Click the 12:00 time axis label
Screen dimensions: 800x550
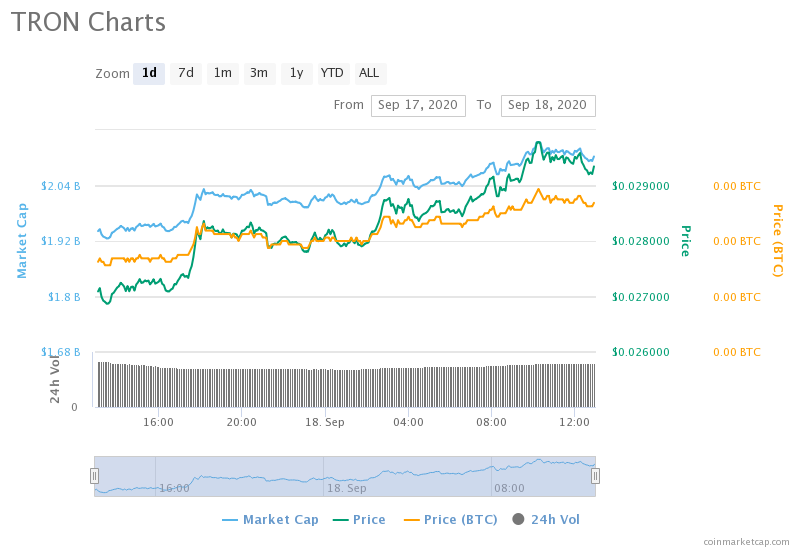[574, 422]
